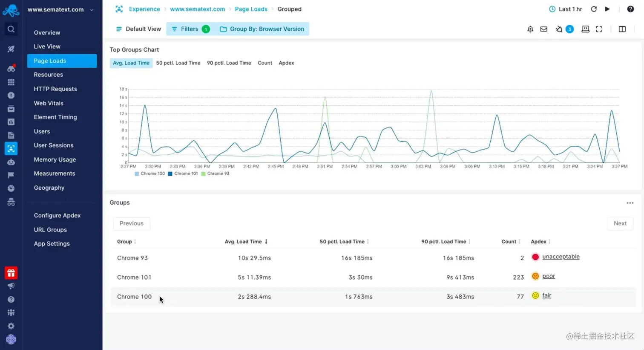
Task: Open the team people icon in the sidebar
Action: pos(11,312)
